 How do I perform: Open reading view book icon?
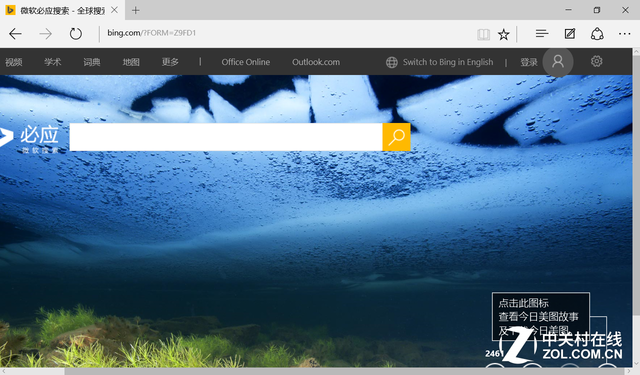pos(484,34)
